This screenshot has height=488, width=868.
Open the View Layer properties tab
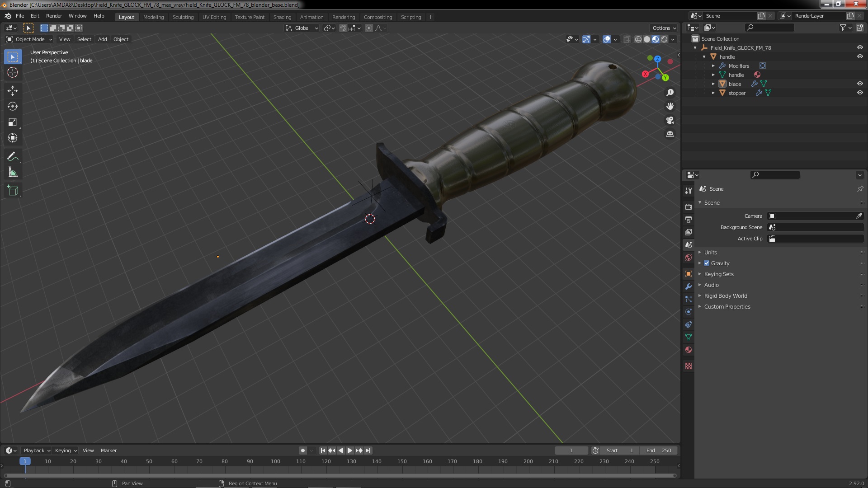coord(689,232)
